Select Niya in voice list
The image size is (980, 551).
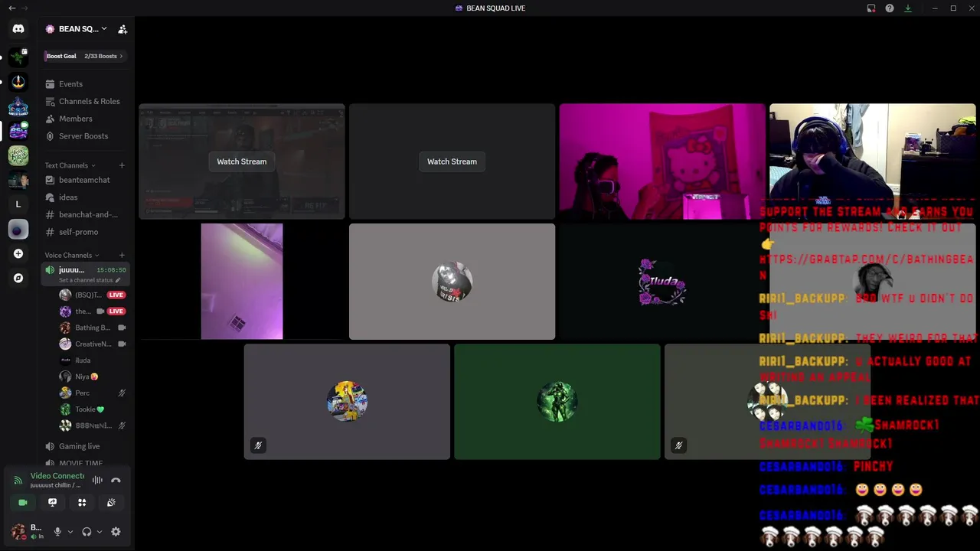click(x=93, y=377)
